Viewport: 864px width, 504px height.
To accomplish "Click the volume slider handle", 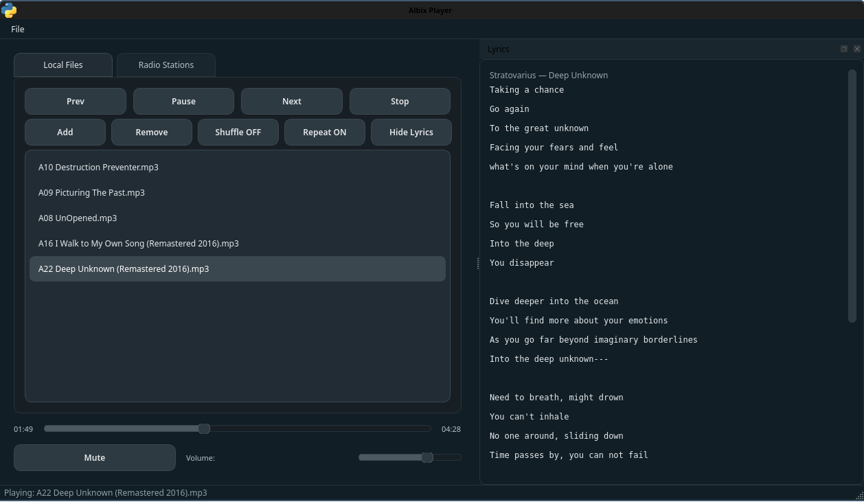I will (x=427, y=457).
